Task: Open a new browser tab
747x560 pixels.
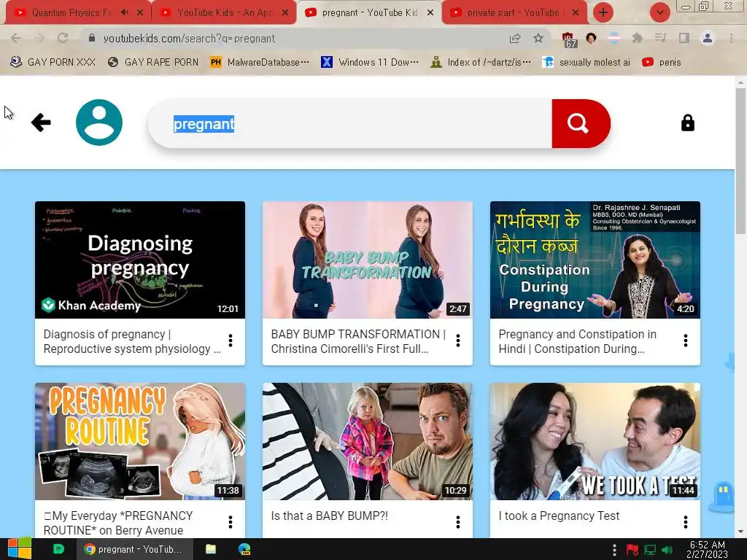Action: click(x=603, y=12)
